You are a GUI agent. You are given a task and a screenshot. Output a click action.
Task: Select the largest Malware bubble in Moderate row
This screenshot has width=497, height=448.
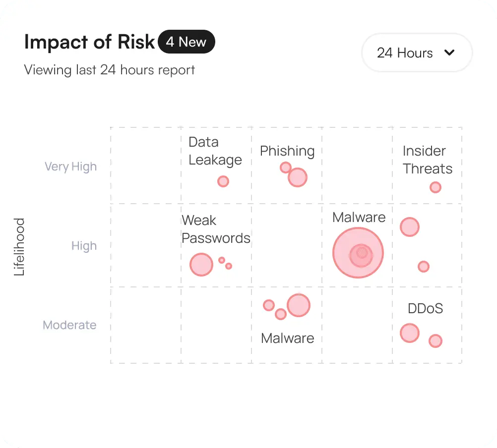tap(298, 305)
